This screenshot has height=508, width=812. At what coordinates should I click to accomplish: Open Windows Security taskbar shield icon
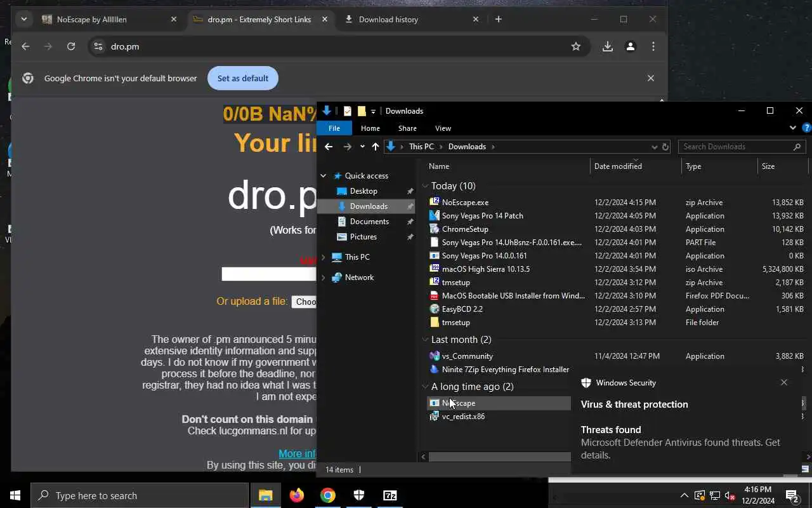pyautogui.click(x=358, y=495)
